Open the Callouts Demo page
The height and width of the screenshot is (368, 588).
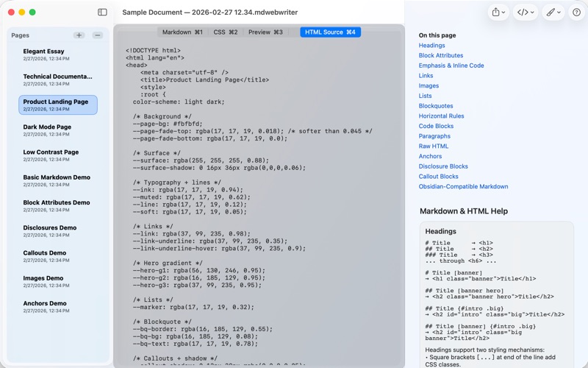click(x=58, y=255)
